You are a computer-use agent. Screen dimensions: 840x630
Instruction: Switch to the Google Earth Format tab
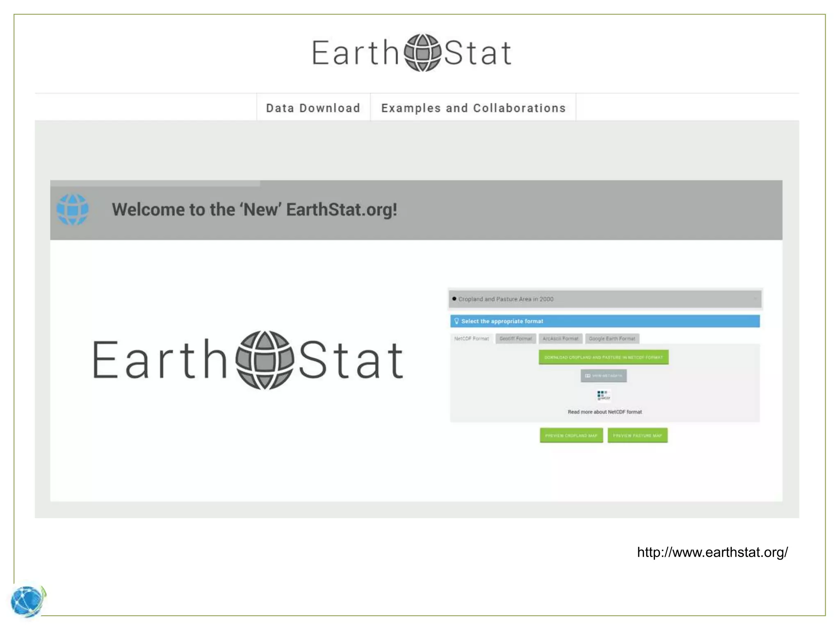pos(612,339)
